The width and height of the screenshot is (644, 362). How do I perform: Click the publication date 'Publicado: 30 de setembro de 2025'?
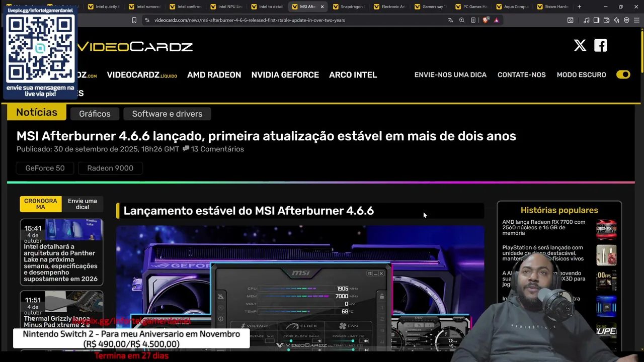pos(98,149)
